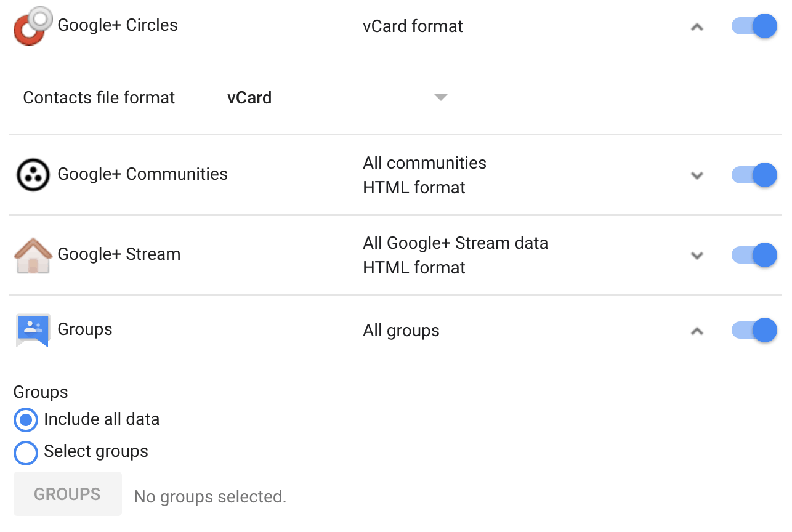Toggle off the Groups export switch
Viewport: 792px width, 532px height.
coord(754,330)
